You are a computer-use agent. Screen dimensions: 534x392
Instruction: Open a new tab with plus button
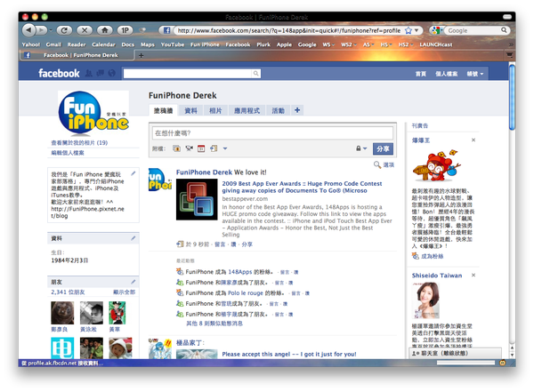click(x=141, y=55)
